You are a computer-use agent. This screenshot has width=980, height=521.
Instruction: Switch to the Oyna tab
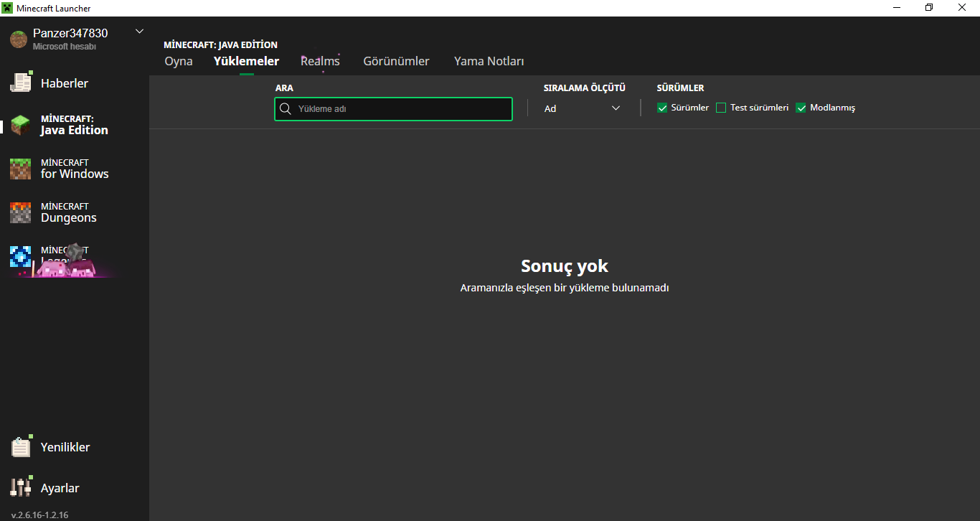coord(179,61)
